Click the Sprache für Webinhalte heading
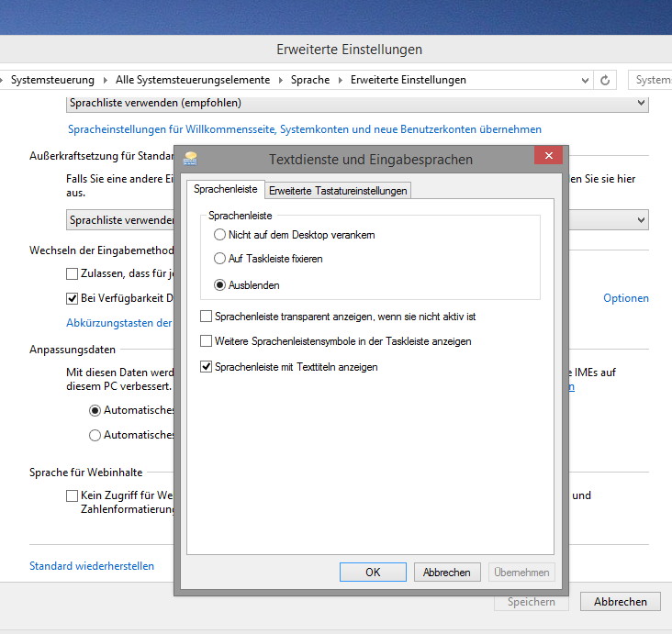This screenshot has height=634, width=672. (x=85, y=473)
